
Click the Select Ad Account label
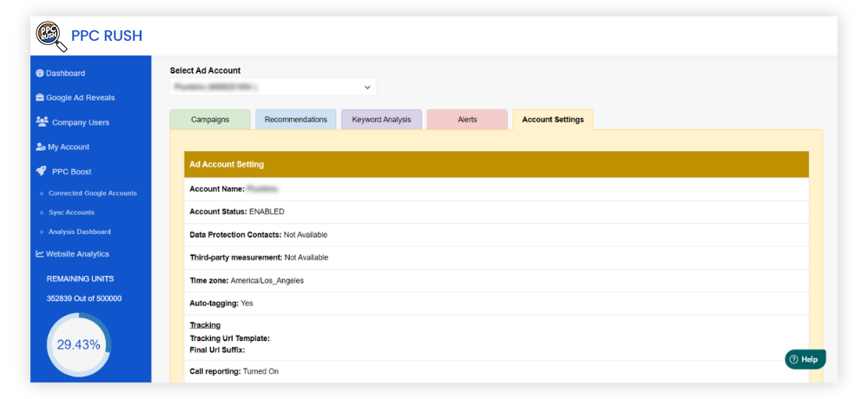pyautogui.click(x=206, y=70)
